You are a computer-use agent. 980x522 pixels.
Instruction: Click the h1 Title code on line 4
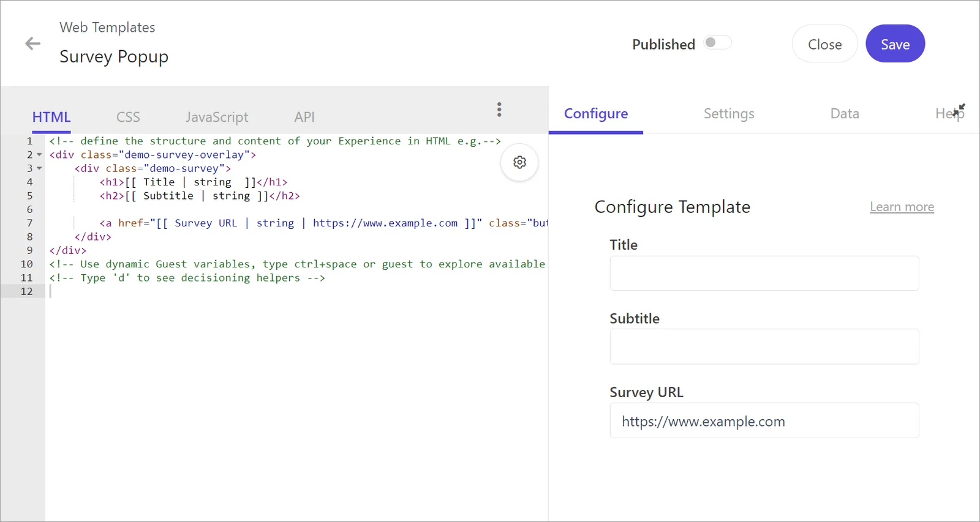point(193,182)
